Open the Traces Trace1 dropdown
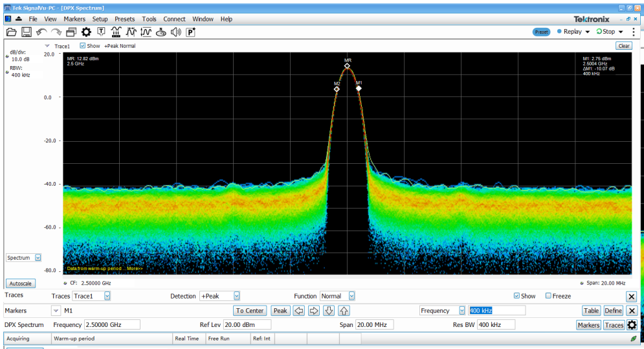The width and height of the screenshot is (644, 349). tap(91, 296)
